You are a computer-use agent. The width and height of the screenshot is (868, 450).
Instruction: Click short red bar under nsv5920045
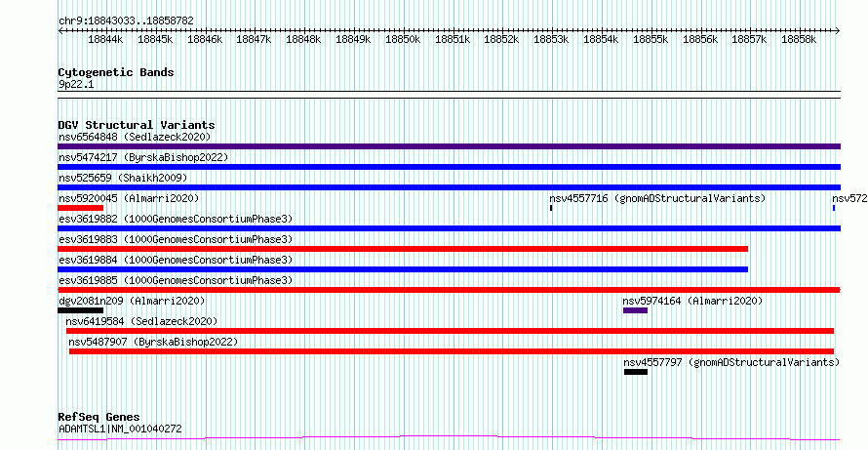(x=80, y=208)
